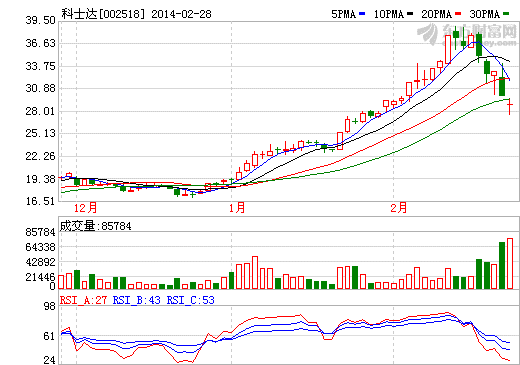Click the 16.51 price axis label
The width and height of the screenshot is (520, 365).
click(40, 201)
